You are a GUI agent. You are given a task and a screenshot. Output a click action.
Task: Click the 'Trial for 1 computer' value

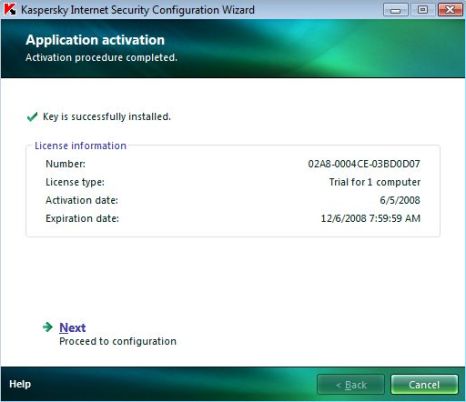coord(375,182)
